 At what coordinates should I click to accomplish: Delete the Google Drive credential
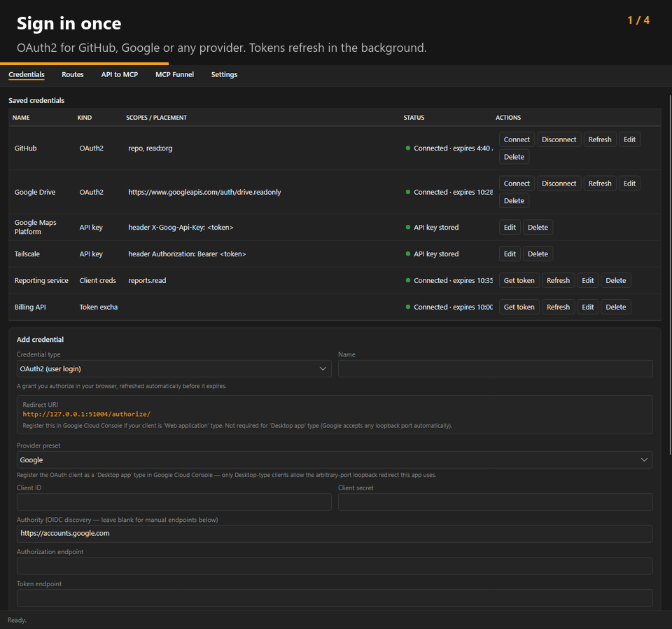514,200
